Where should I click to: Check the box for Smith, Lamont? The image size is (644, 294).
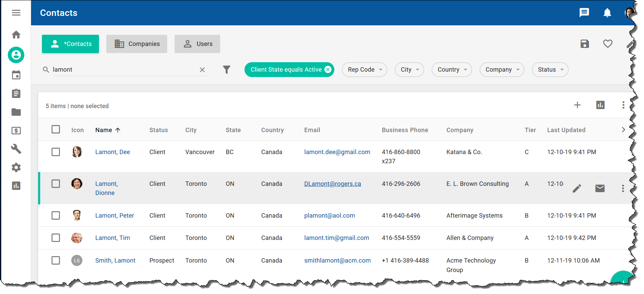coord(56,261)
